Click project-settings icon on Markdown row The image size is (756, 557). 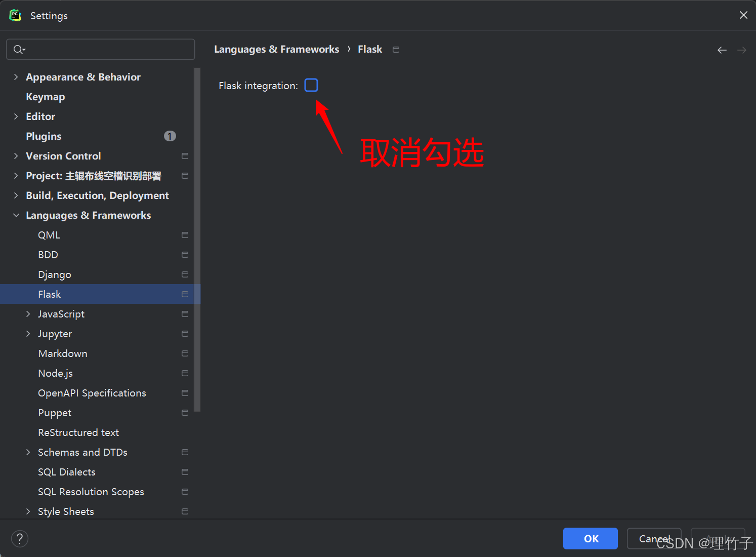(185, 353)
